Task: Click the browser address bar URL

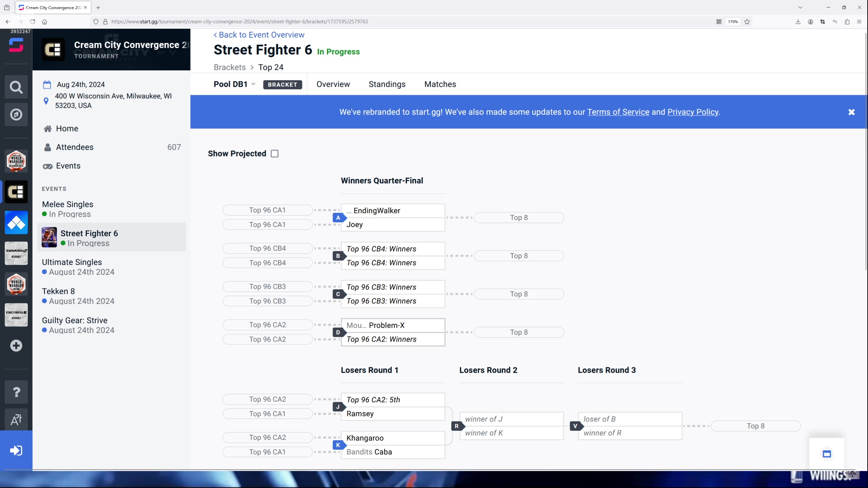Action: click(x=239, y=22)
